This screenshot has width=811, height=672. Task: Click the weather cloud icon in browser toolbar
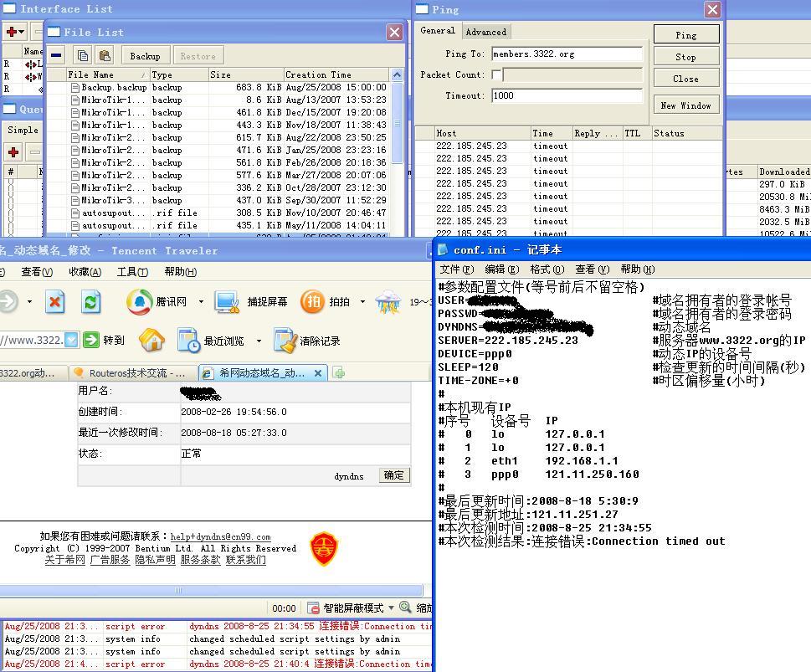[x=388, y=301]
